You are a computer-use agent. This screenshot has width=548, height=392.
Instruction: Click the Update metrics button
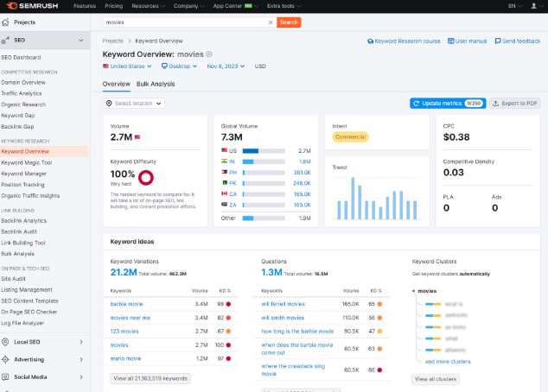point(447,104)
